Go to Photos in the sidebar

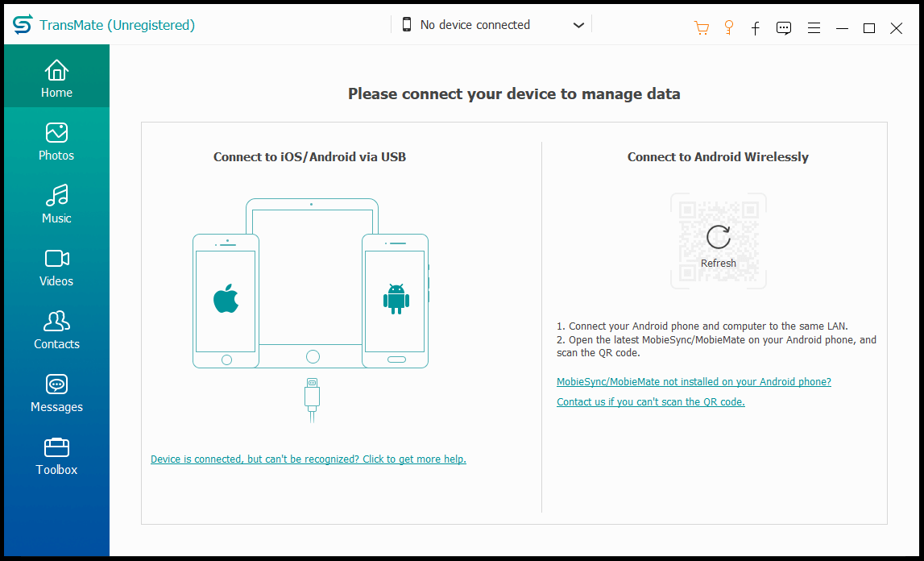(56, 142)
